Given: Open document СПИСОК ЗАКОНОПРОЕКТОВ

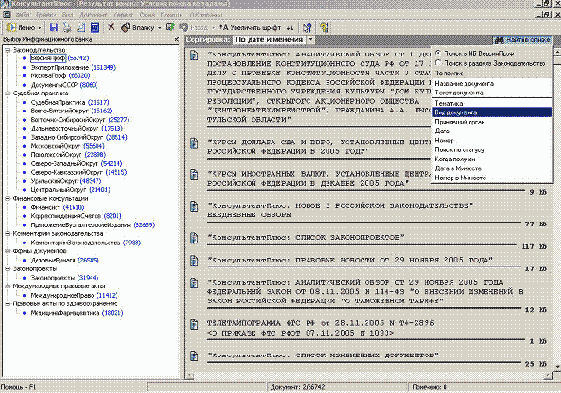Looking at the screenshot, I should tap(306, 238).
